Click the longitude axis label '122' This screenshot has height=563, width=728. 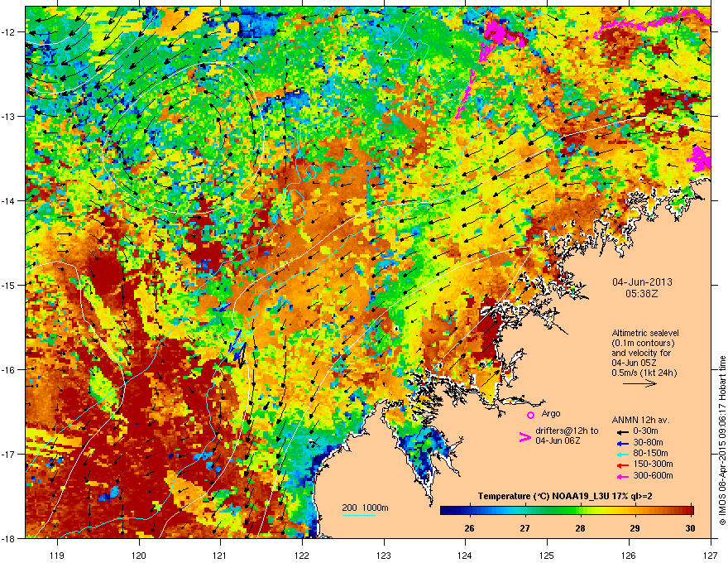302,555
